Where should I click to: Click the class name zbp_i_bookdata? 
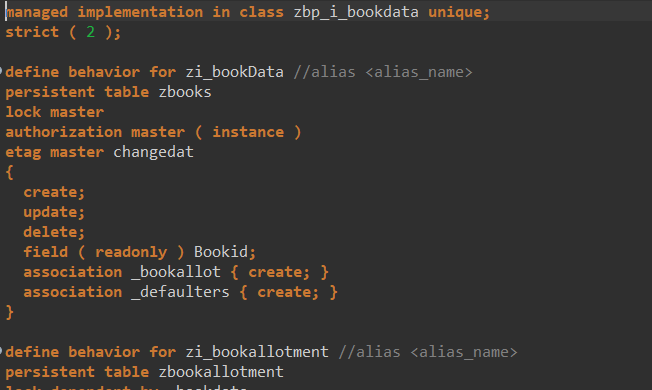[356, 12]
